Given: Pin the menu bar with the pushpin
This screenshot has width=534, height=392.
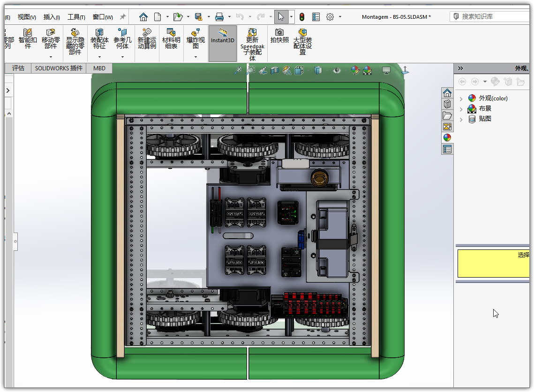Looking at the screenshot, I should click(123, 17).
